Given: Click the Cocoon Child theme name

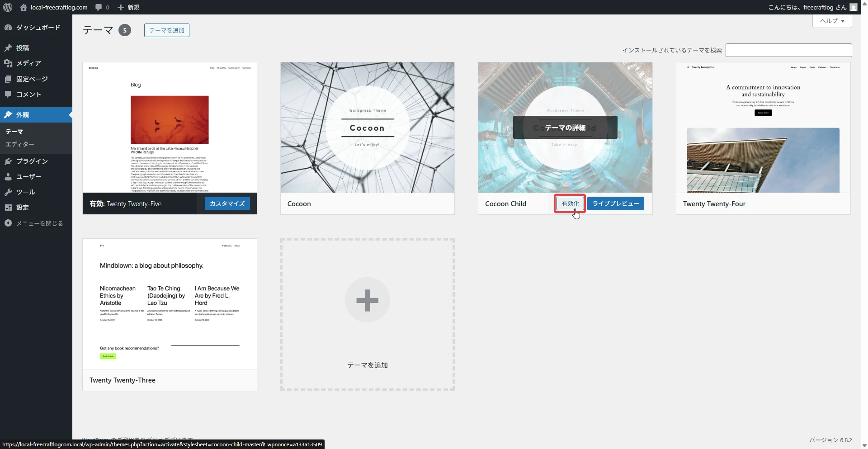Looking at the screenshot, I should coord(505,204).
